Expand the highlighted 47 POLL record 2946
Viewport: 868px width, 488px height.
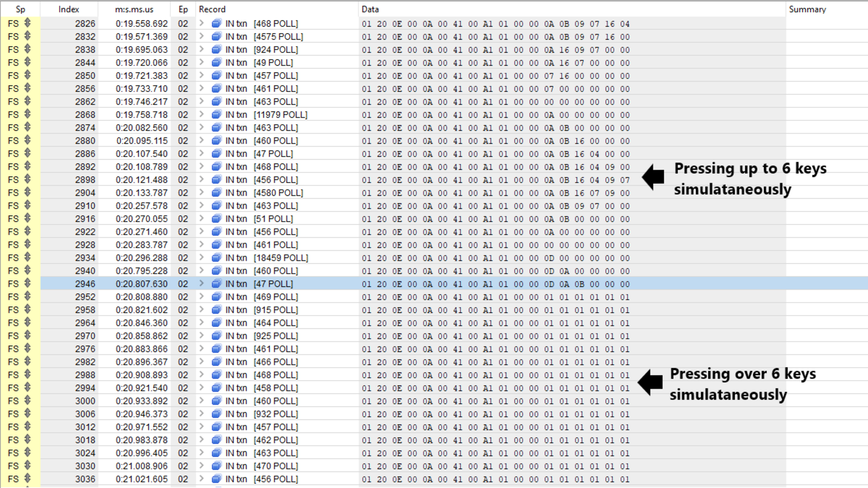pyautogui.click(x=201, y=284)
